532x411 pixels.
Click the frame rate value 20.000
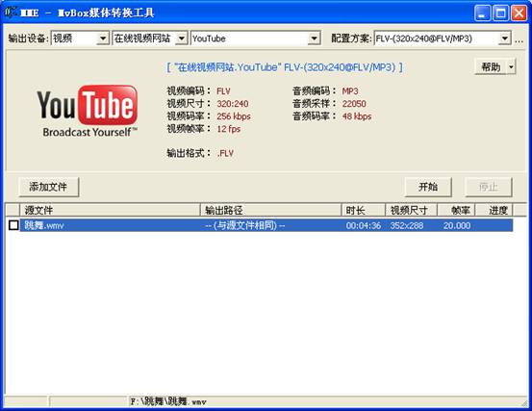pyautogui.click(x=457, y=225)
